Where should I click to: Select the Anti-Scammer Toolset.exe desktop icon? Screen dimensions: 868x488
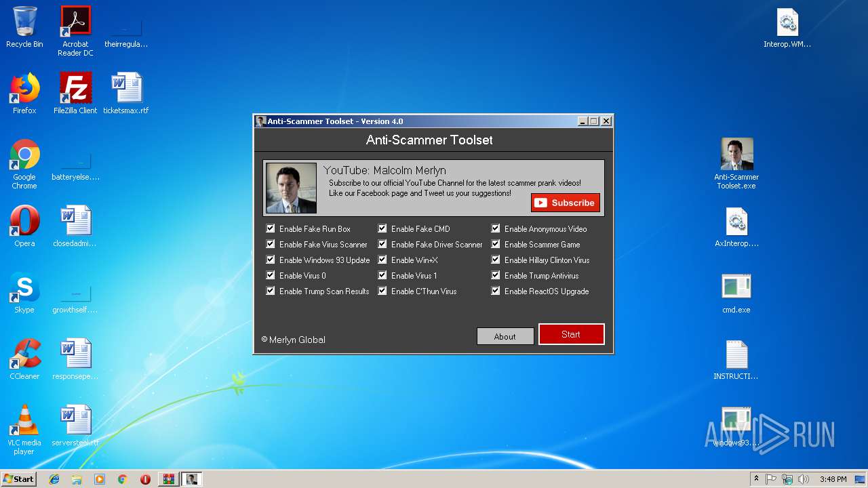[x=736, y=164]
